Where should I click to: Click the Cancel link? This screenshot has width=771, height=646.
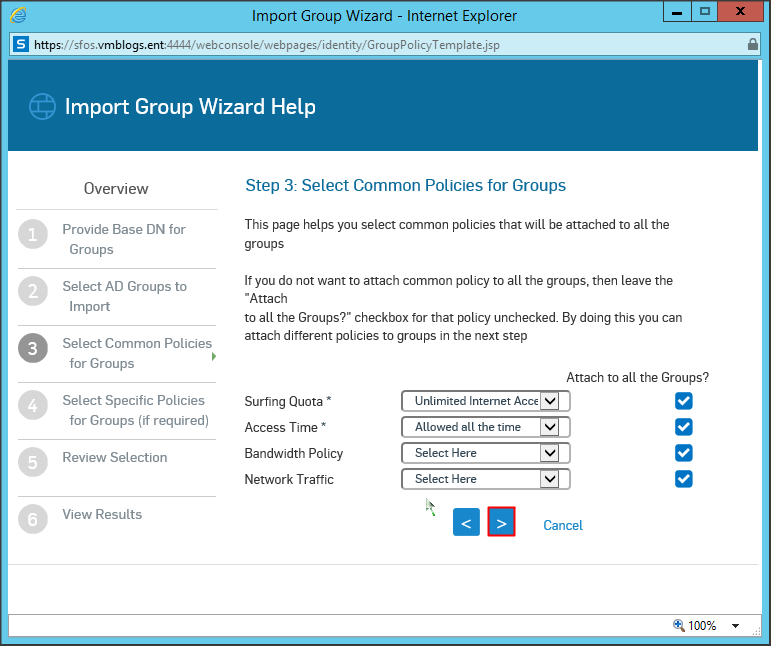pyautogui.click(x=562, y=525)
